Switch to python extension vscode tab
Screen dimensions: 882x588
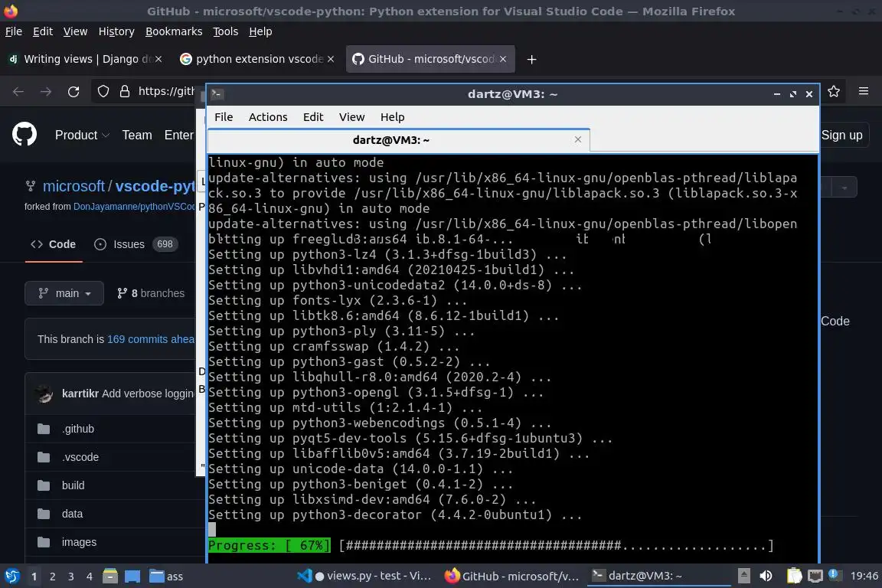(256, 59)
